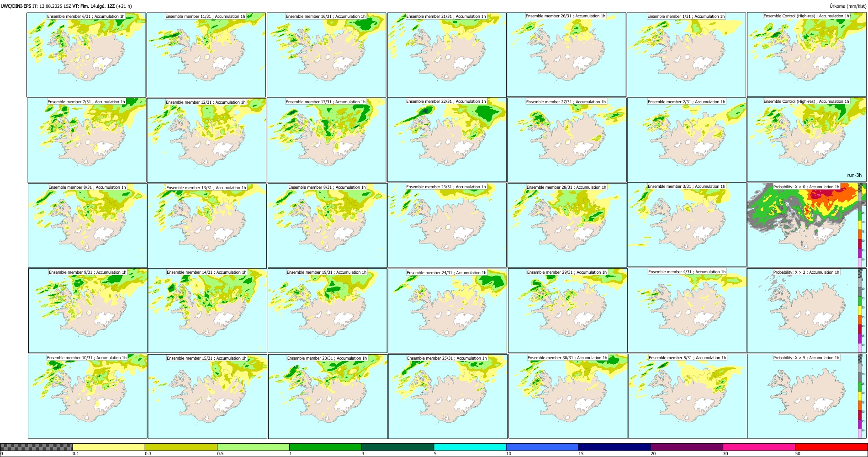868x457 pixels.
Task: Pick the light green 0.5–1 legend swatch
Action: (x=253, y=447)
